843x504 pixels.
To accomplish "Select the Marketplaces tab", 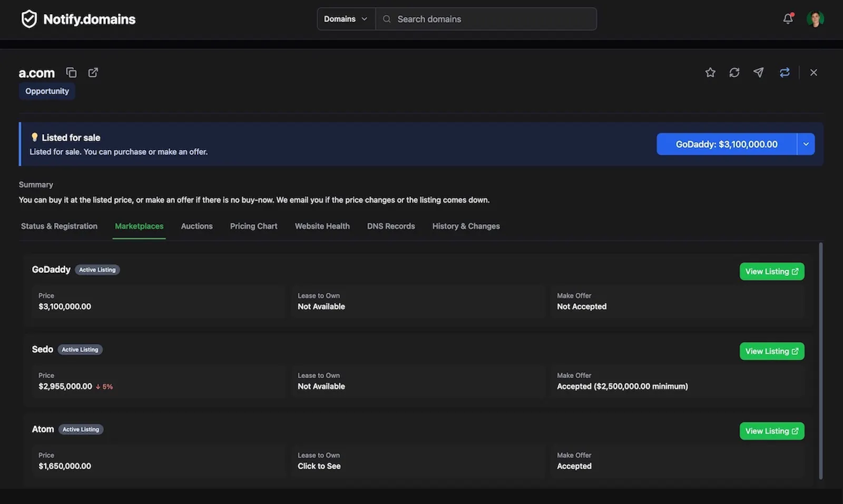I will point(139,226).
